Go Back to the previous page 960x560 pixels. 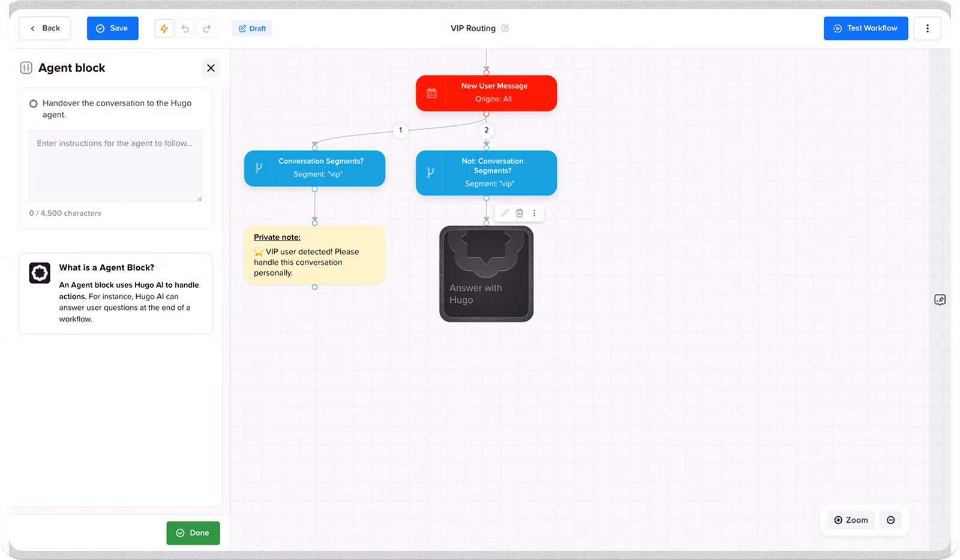[45, 28]
